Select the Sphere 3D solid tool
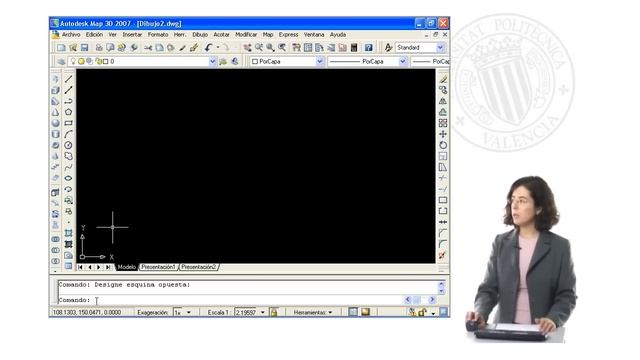 point(56,123)
